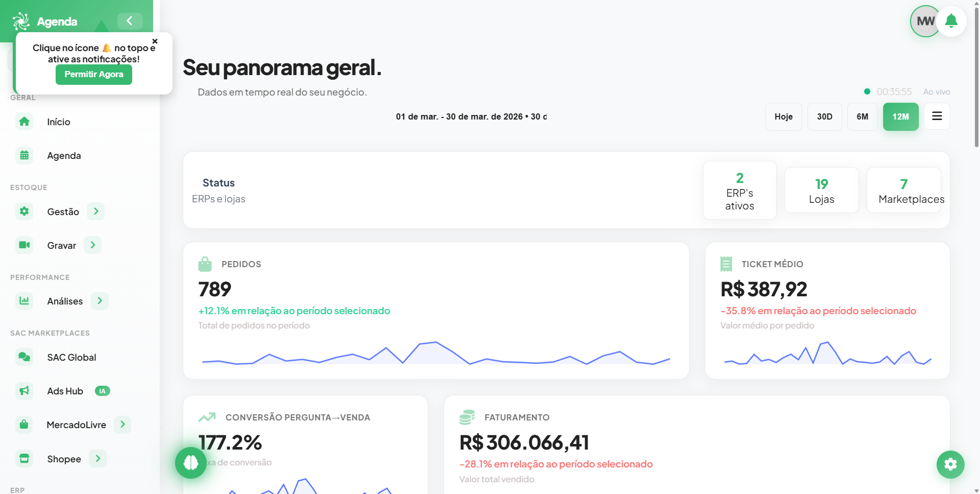Image resolution: width=980 pixels, height=494 pixels.
Task: Click the conversion trend arrow icon
Action: tap(207, 417)
